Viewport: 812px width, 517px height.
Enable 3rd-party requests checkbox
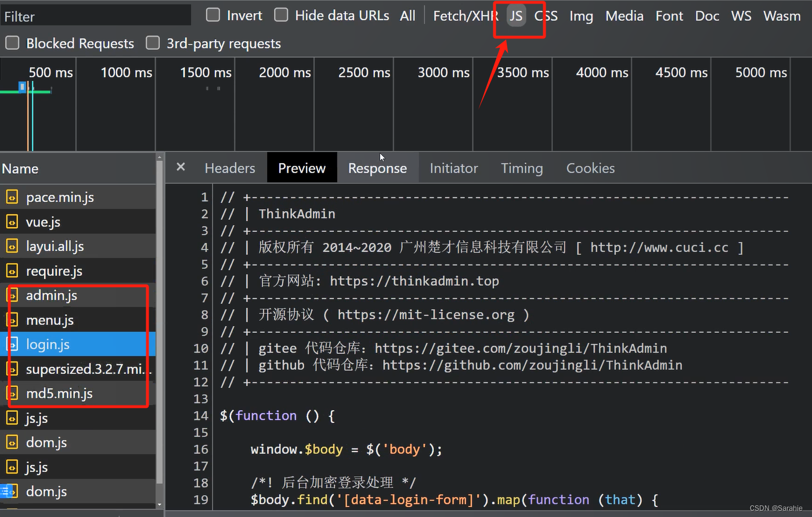[153, 43]
